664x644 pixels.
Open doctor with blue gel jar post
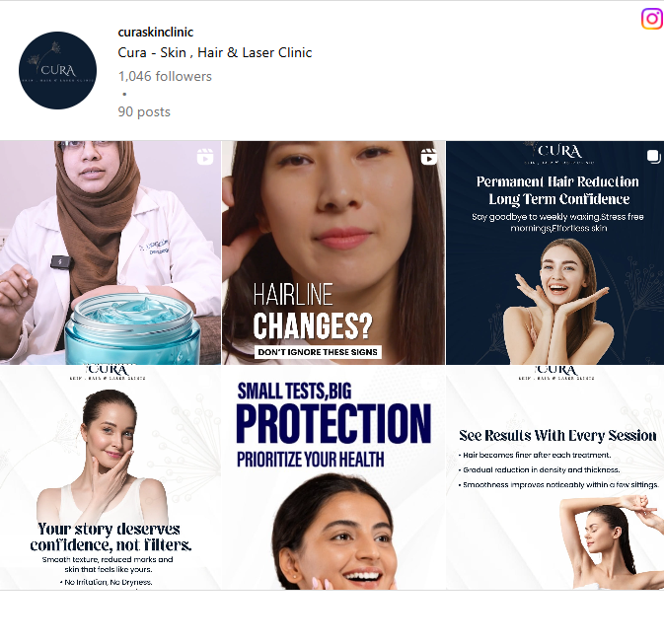[111, 252]
